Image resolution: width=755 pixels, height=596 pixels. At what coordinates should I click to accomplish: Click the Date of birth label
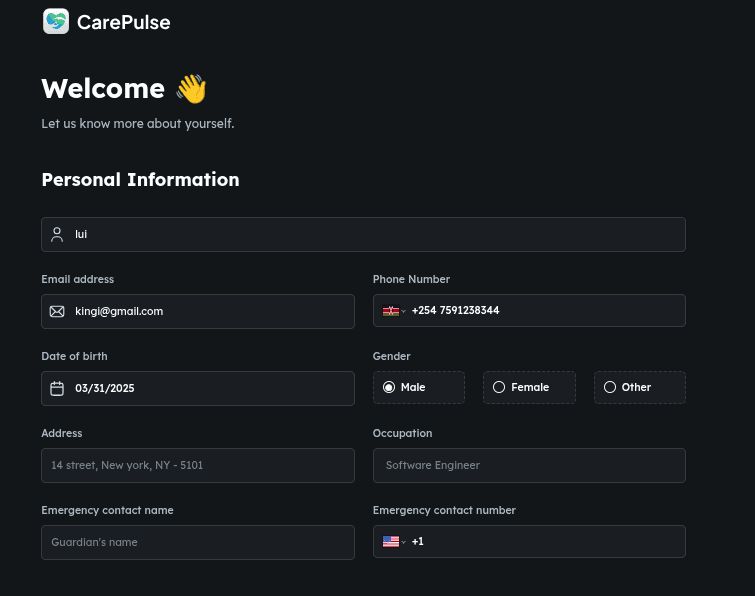click(x=74, y=356)
